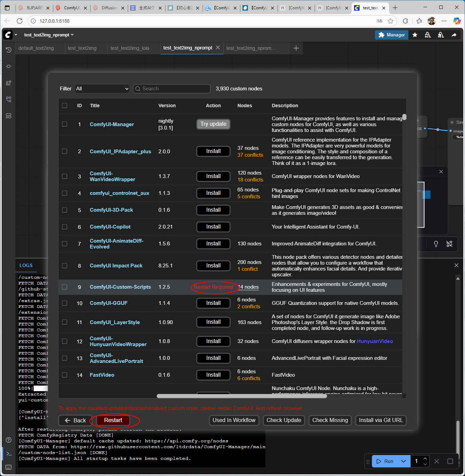
Task: Click the share arrow icon in top bar
Action: [x=454, y=35]
